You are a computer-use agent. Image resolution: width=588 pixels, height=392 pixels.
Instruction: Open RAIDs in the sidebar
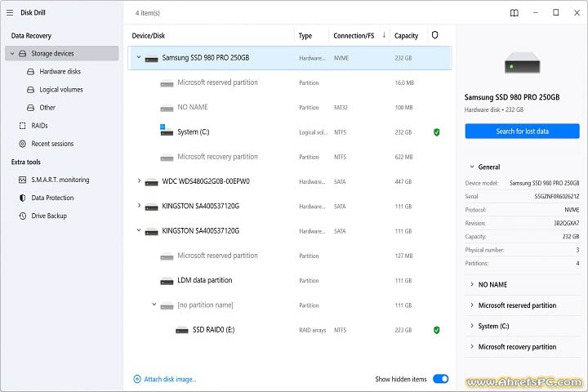(x=39, y=126)
